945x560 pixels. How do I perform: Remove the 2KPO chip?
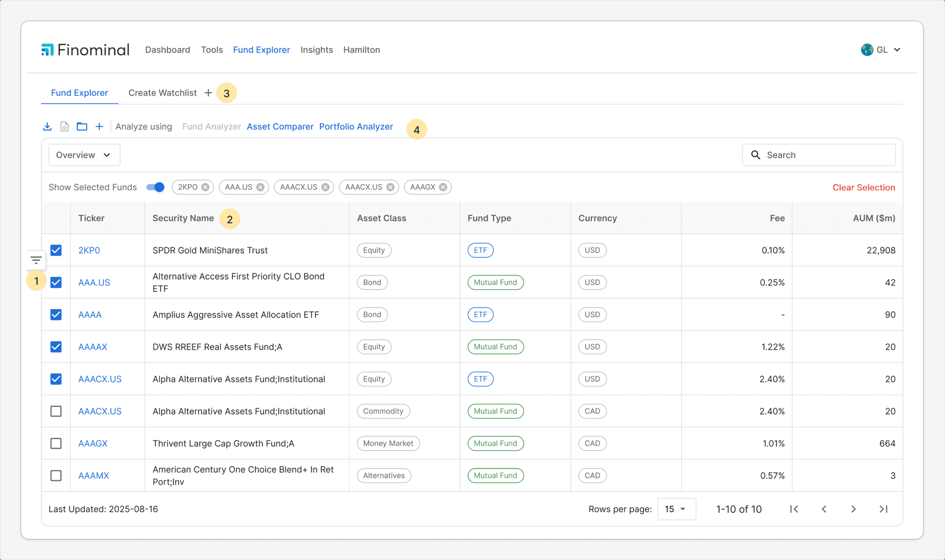(205, 187)
